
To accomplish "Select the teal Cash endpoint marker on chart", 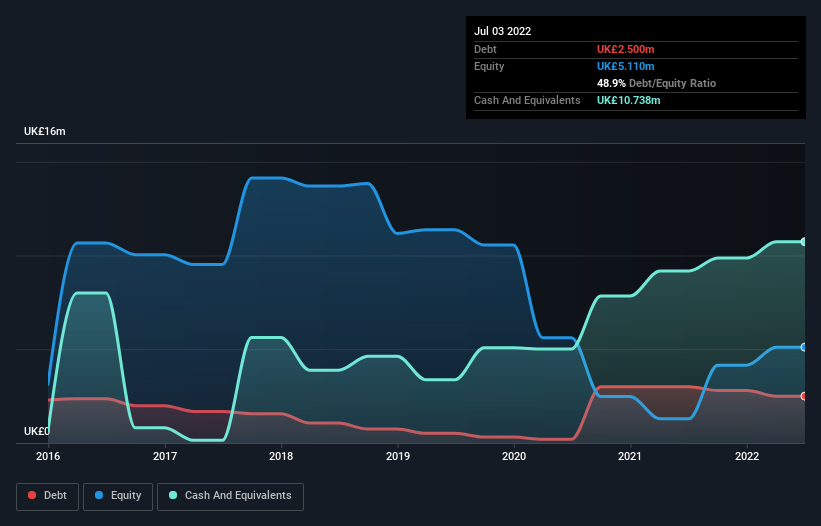I will tap(804, 242).
